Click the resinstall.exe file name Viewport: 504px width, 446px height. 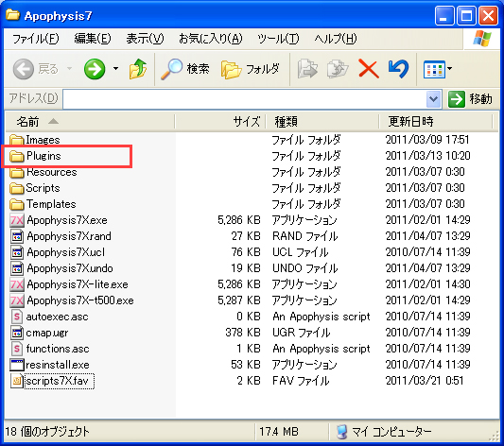(58, 365)
